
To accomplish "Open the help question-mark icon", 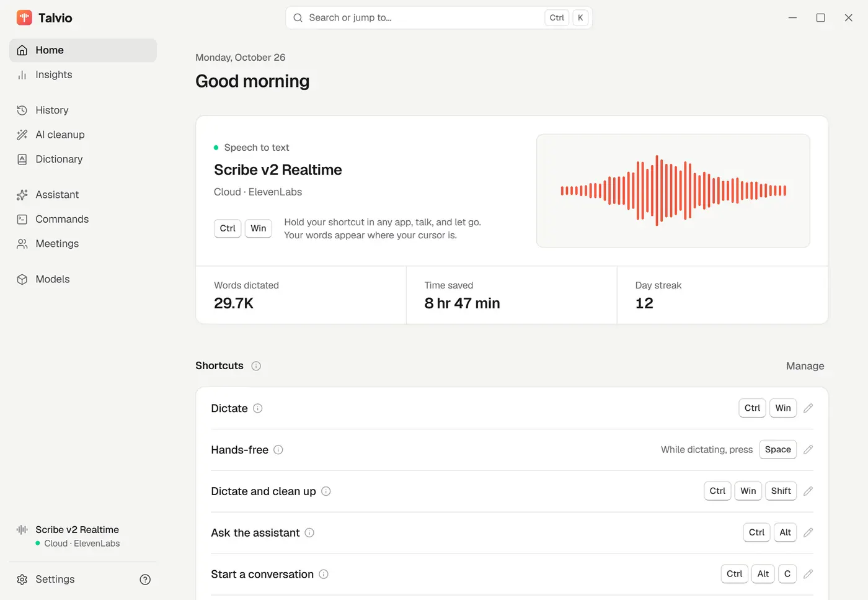I will 145,580.
